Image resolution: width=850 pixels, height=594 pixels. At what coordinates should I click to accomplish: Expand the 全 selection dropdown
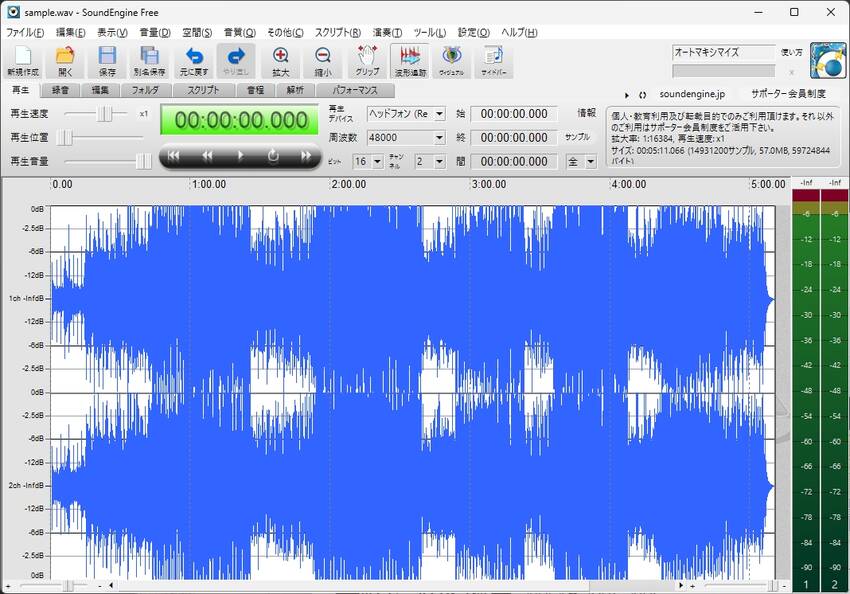(x=590, y=162)
